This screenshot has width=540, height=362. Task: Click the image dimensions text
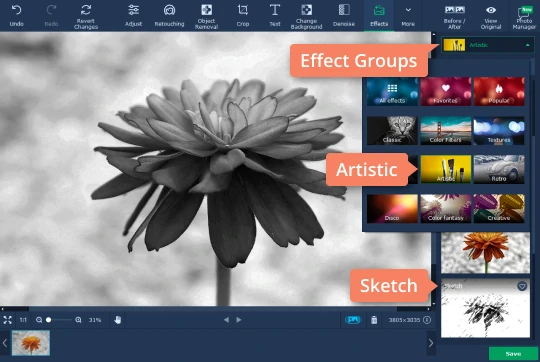click(404, 320)
